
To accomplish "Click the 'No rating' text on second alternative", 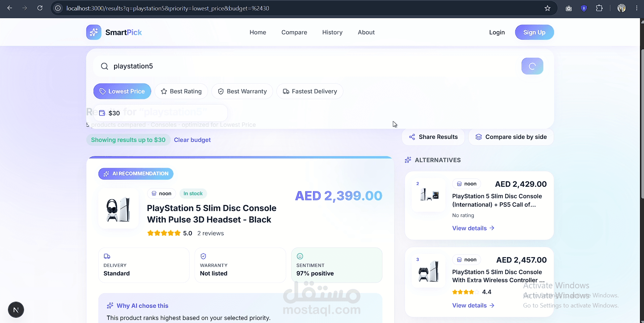I will [463, 215].
